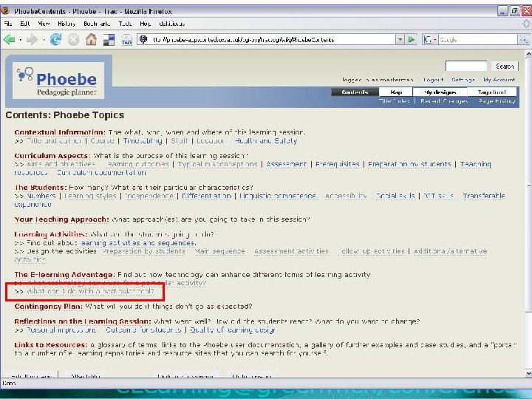Switch to the Contents tab

(x=355, y=92)
